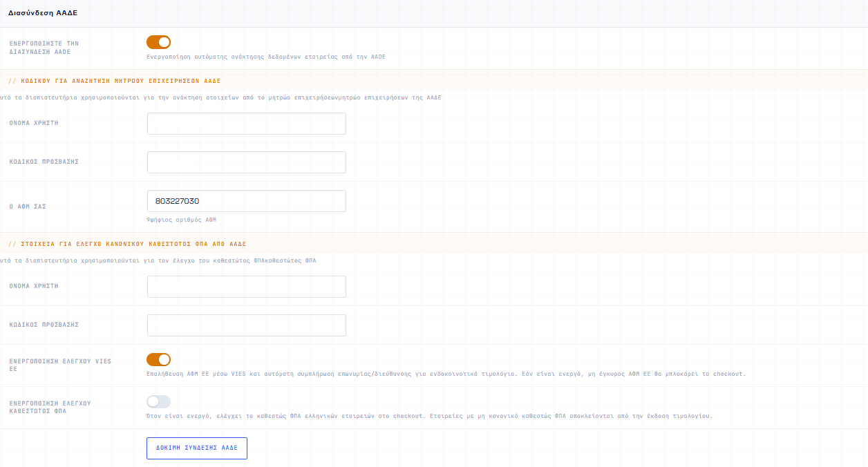The width and height of the screenshot is (868, 467).
Task: Disable the ΑΑΔΕ integration toggle
Action: pyautogui.click(x=158, y=42)
